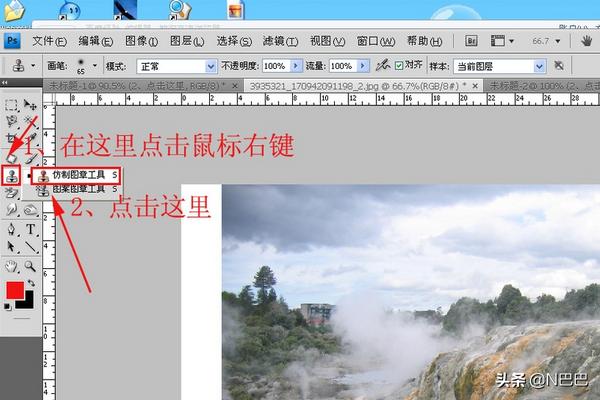Viewport: 600px width, 400px height.
Task: Open the 不透明度 opacity slider arrow
Action: 296,66
